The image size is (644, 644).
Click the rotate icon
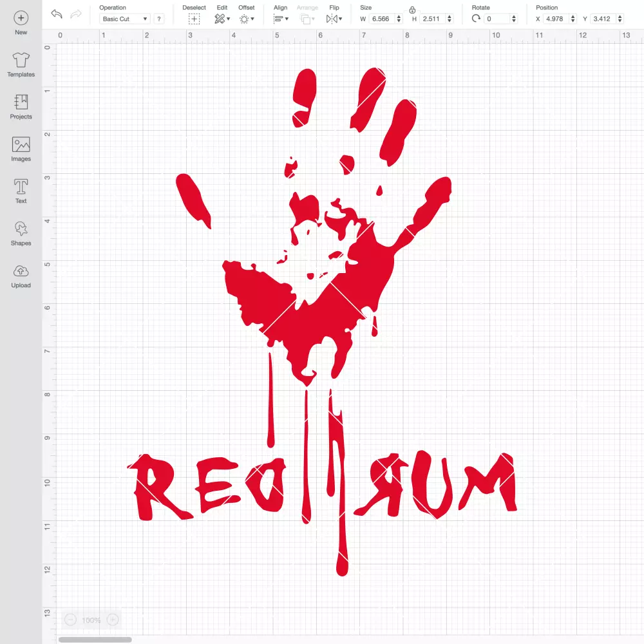[x=476, y=19]
